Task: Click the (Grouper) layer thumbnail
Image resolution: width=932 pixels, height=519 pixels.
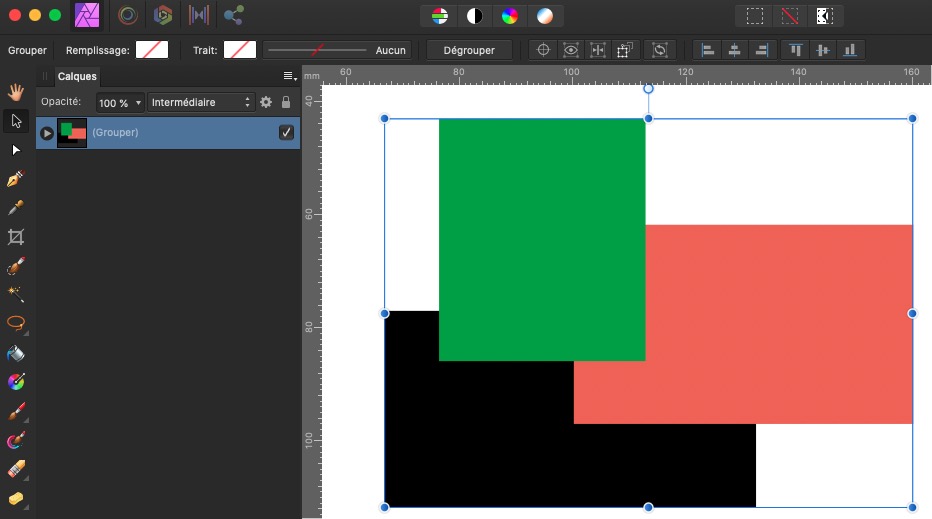Action: click(x=72, y=133)
